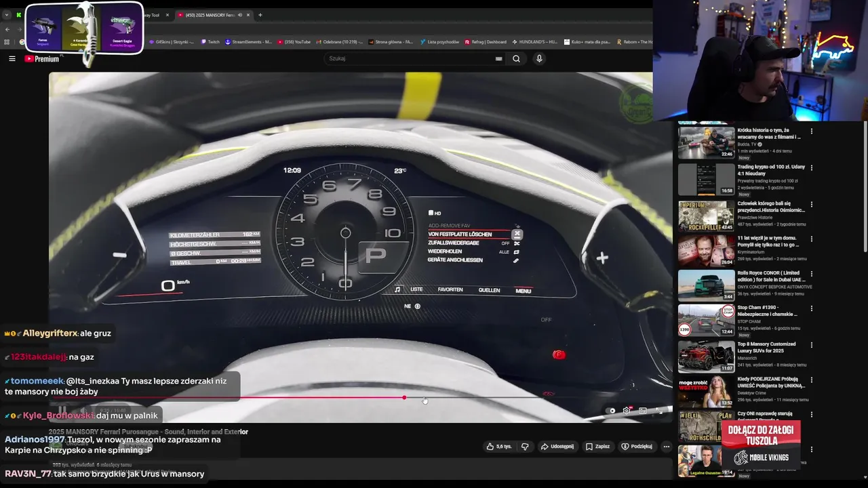The image size is (868, 488).
Task: Like the video (5,6 tys.)
Action: tap(499, 447)
